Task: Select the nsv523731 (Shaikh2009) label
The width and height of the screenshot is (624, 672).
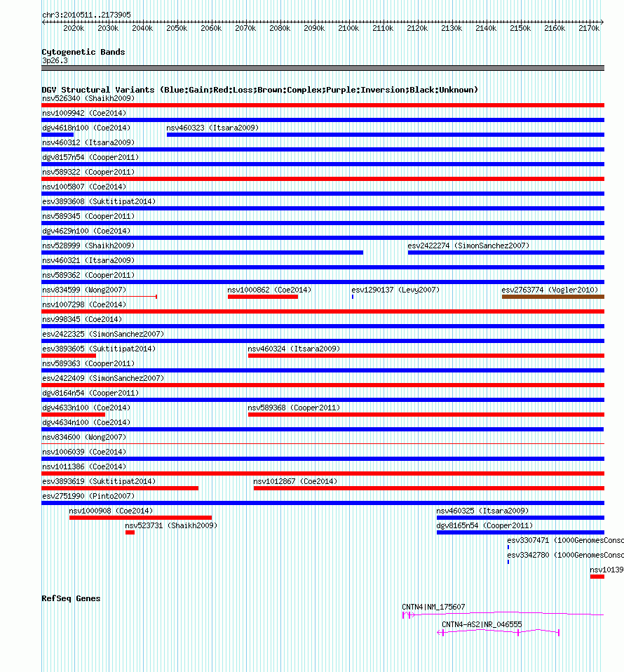Action: point(171,525)
